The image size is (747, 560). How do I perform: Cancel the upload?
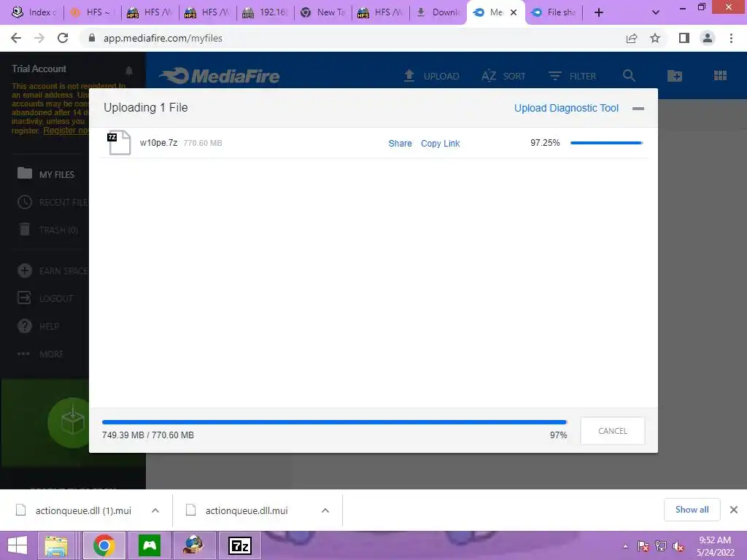(613, 431)
